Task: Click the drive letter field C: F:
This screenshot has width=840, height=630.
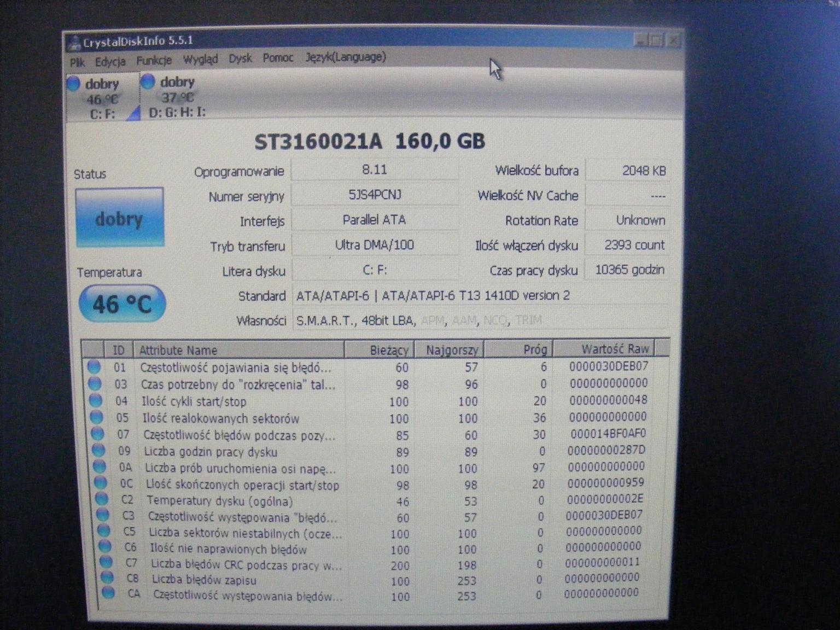Action: pos(375,270)
